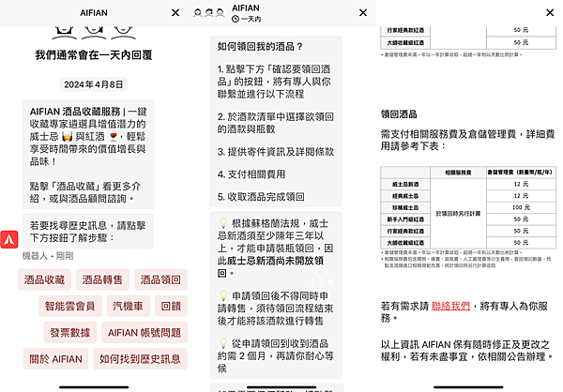This screenshot has height=392, width=563.
Task: Click the wine glass emoji in message
Action: pyautogui.click(x=114, y=136)
